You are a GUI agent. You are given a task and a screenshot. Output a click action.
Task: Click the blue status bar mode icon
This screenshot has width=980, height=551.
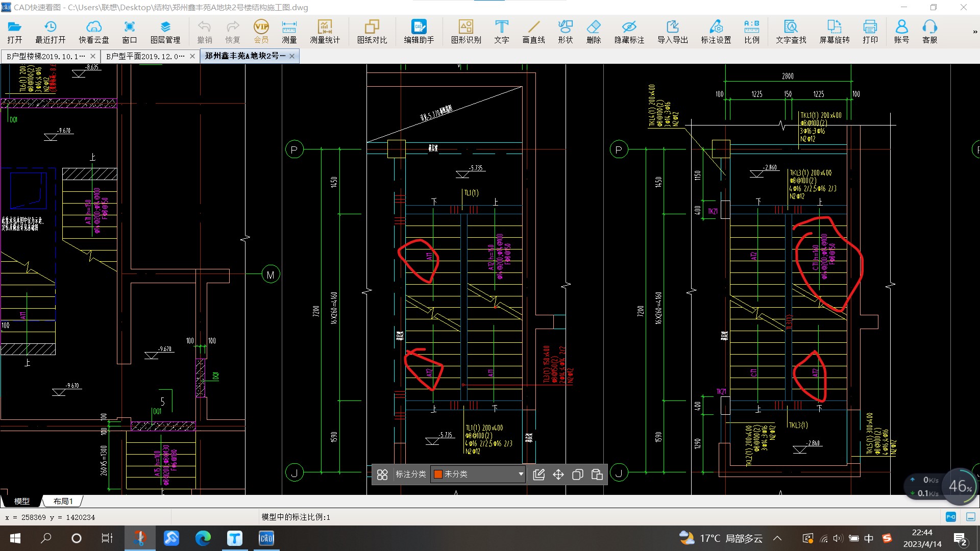951,517
